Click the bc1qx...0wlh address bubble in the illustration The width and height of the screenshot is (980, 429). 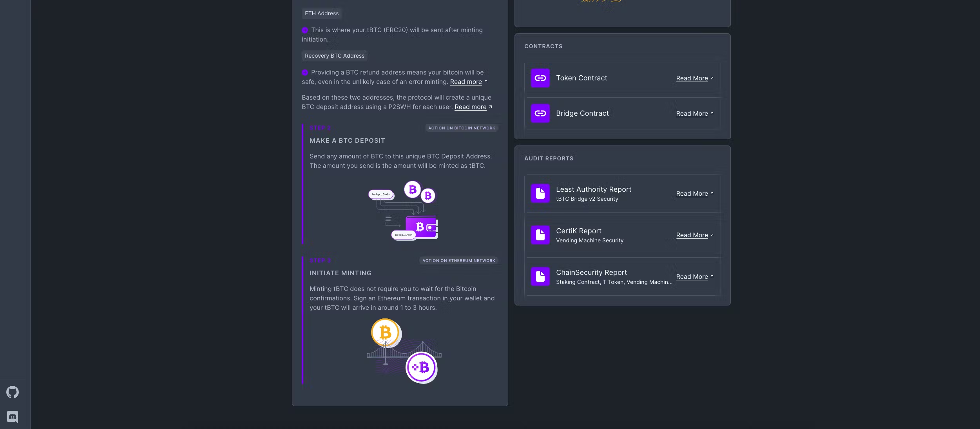(x=380, y=194)
